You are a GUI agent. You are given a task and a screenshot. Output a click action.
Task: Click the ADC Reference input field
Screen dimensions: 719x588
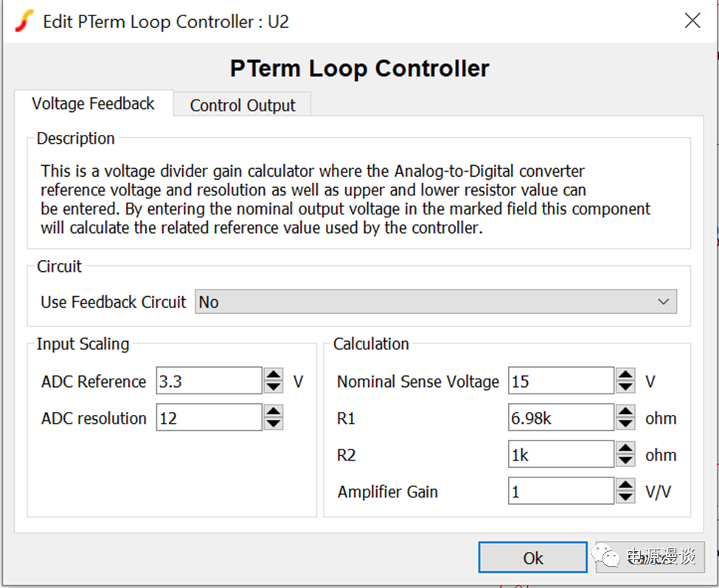(x=209, y=381)
